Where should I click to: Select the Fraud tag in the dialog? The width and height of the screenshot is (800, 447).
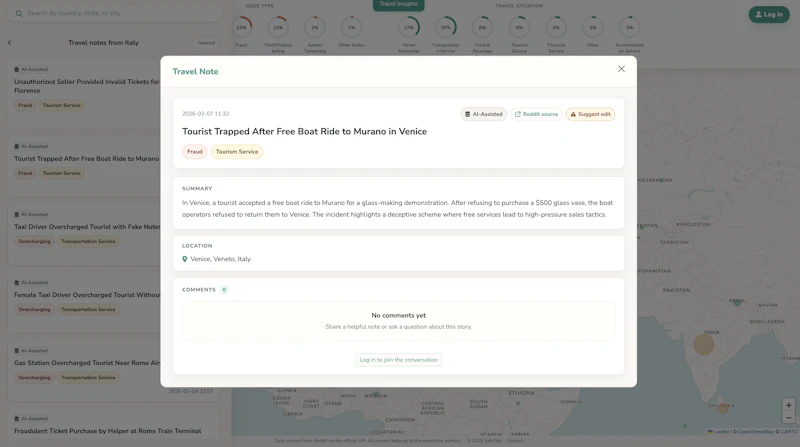pyautogui.click(x=195, y=152)
